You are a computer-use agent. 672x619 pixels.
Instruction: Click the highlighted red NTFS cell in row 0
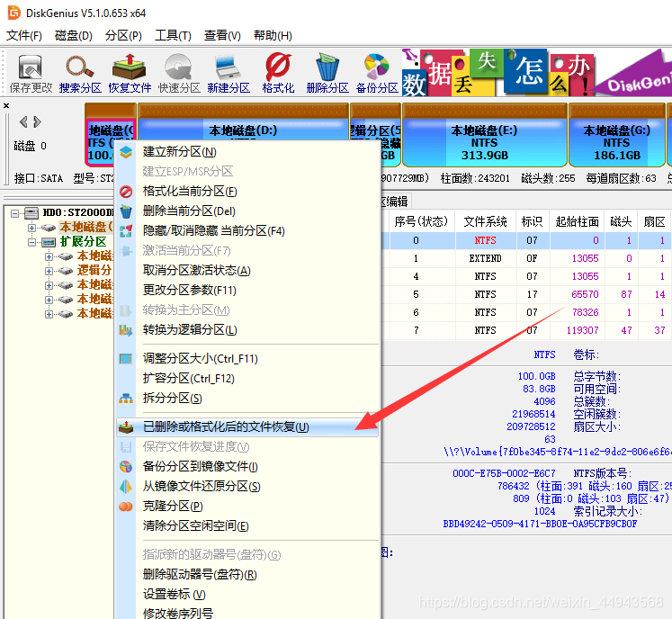click(x=485, y=240)
